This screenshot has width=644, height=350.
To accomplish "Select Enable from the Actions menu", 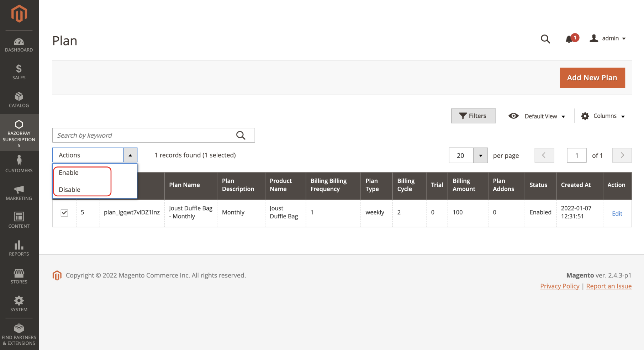I will (68, 173).
